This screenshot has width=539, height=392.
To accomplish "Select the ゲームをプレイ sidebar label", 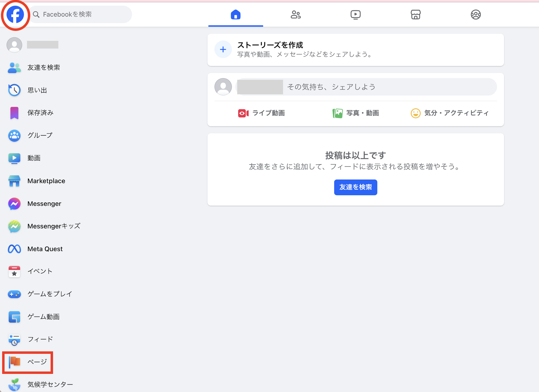I will 50,294.
